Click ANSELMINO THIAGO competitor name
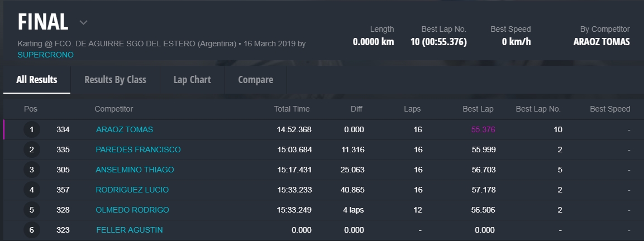Image resolution: width=644 pixels, height=241 pixels. click(x=135, y=170)
